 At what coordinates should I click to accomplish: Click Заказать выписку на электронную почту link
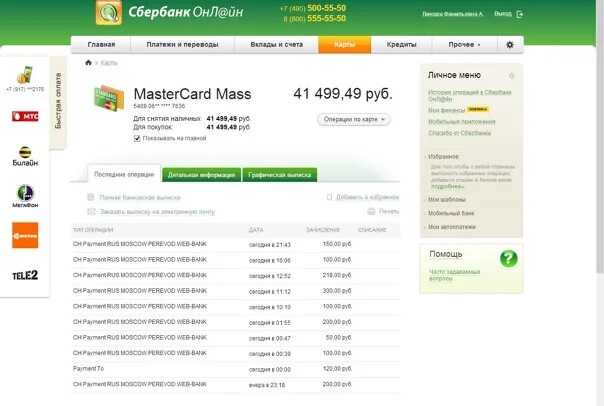(157, 211)
